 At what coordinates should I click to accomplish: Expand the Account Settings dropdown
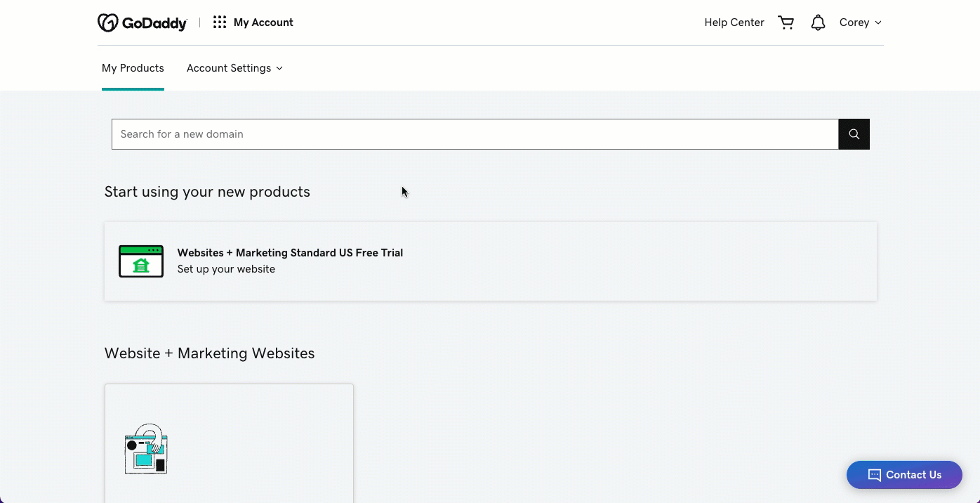tap(234, 68)
